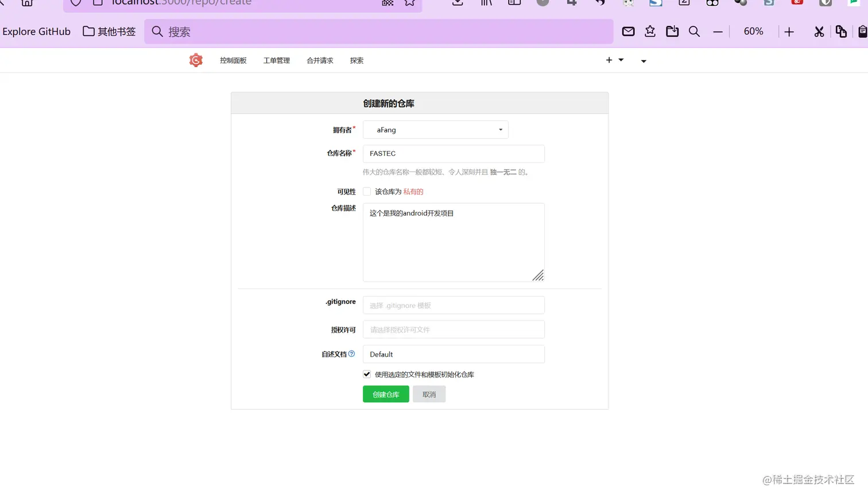Click the blue help icon beside 自述文档

pyautogui.click(x=352, y=354)
